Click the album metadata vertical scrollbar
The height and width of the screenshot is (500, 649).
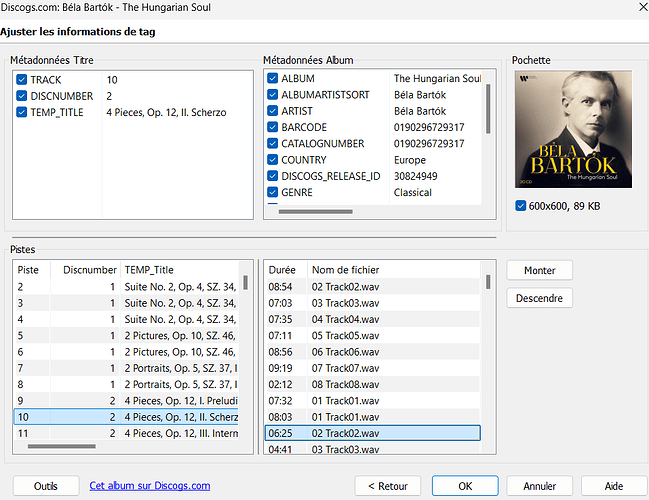coord(488,109)
